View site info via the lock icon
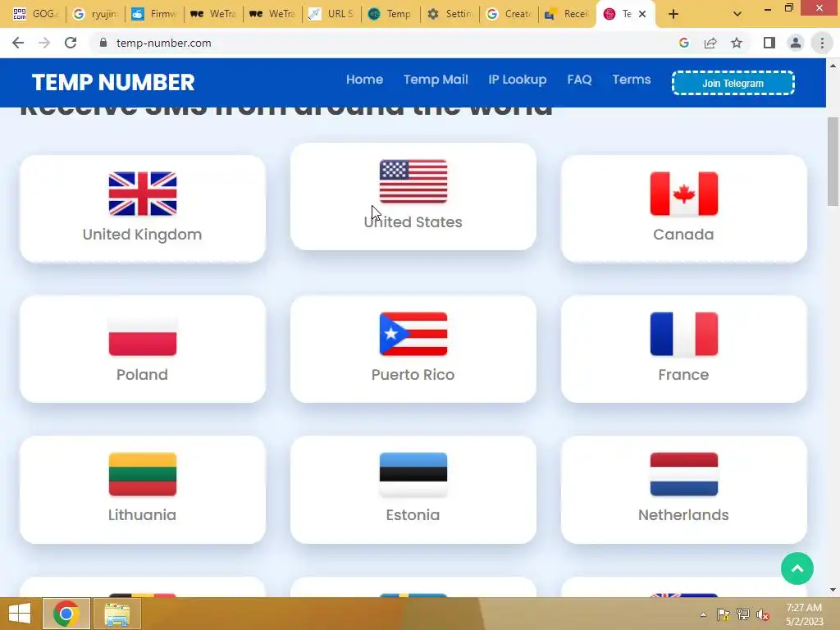The width and height of the screenshot is (840, 630). (103, 43)
